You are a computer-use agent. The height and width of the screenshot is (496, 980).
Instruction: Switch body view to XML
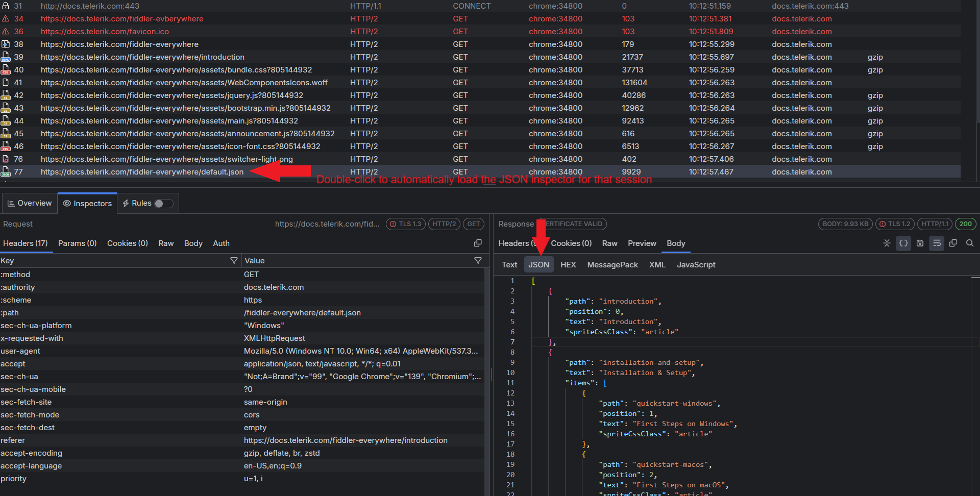[657, 265]
